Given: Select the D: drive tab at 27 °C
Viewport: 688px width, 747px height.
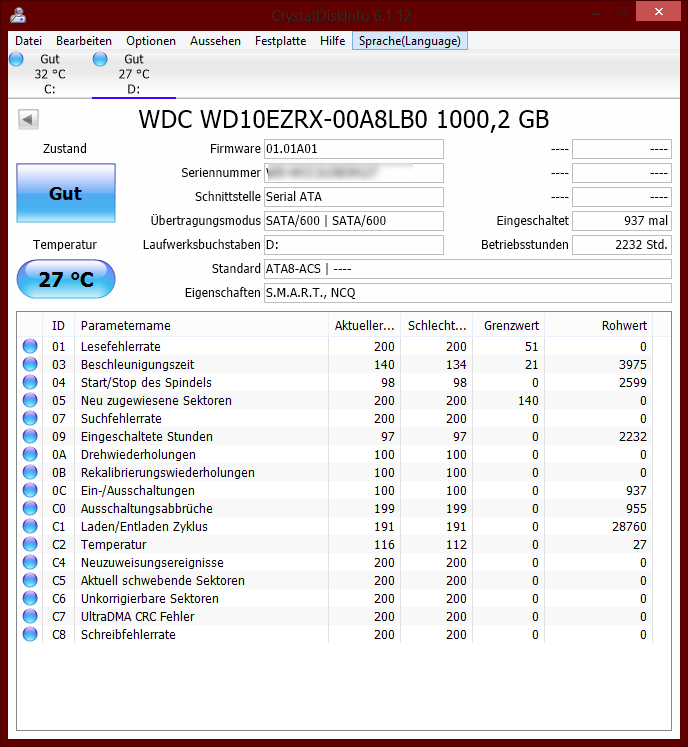Looking at the screenshot, I should click(134, 74).
